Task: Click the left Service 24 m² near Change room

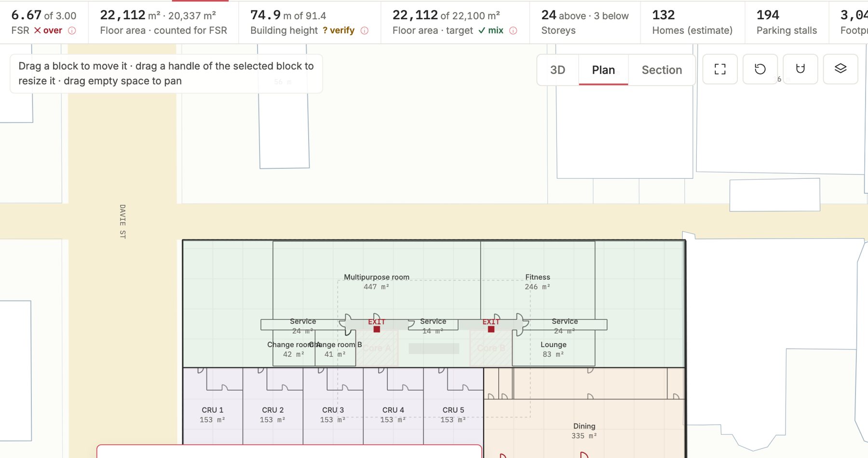Action: click(303, 326)
